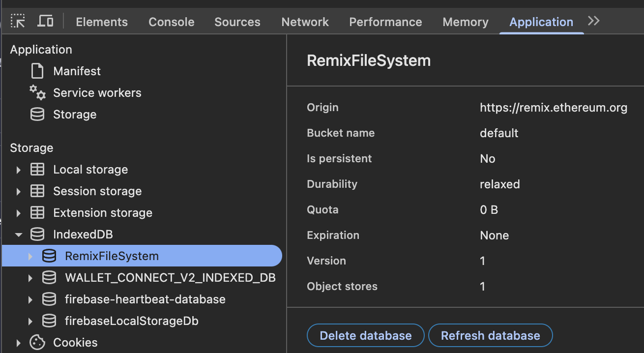Open the Manifest entry
Viewport: 644px width, 353px height.
click(77, 71)
